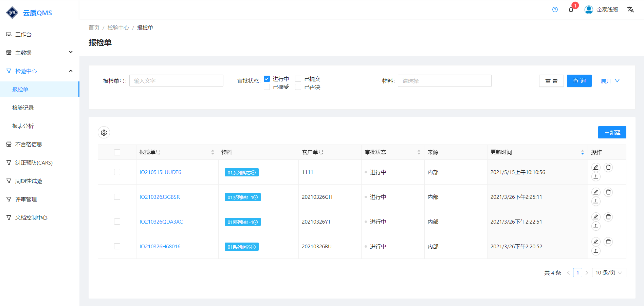This screenshot has height=306, width=644.
Task: Open the table column settings gear
Action: pyautogui.click(x=104, y=132)
